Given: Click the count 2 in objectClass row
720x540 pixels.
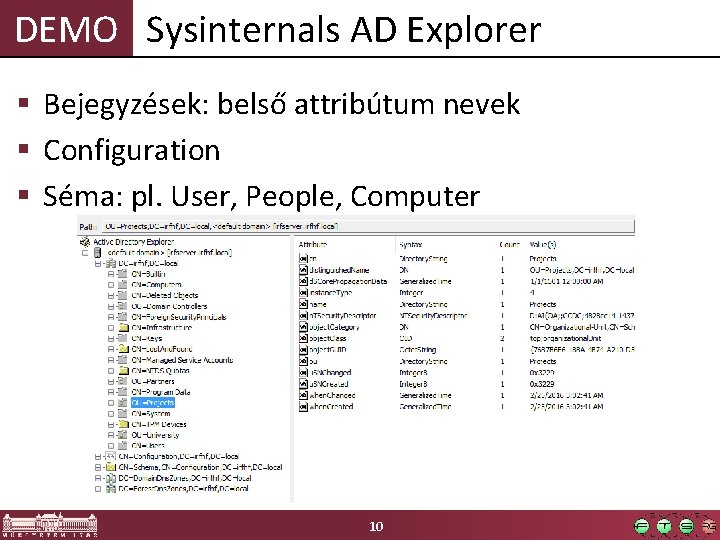Looking at the screenshot, I should coord(502,338).
